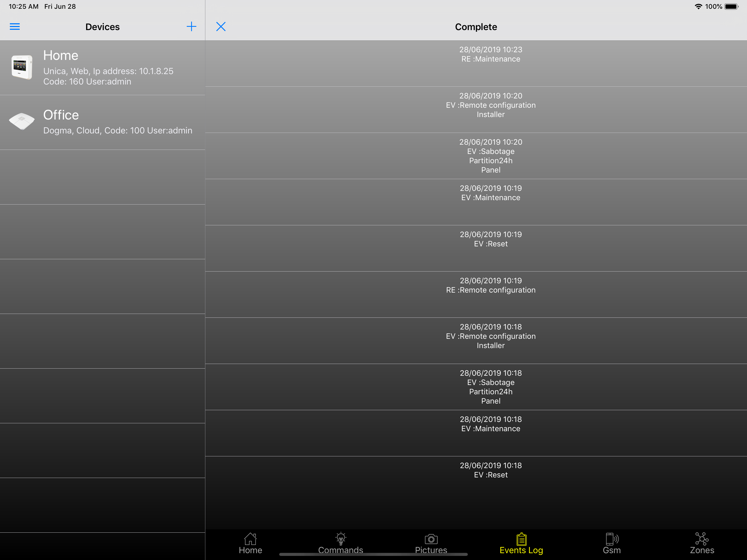This screenshot has width=747, height=560.
Task: Switch to the Home tab label
Action: 250,550
